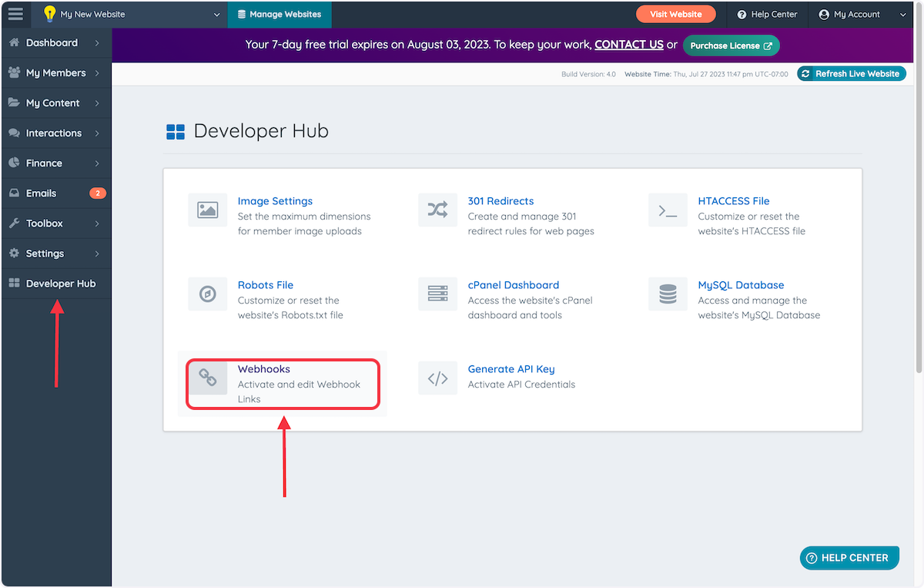Screen dimensions: 924x588
Task: Open the Image Settings link
Action: 275,201
